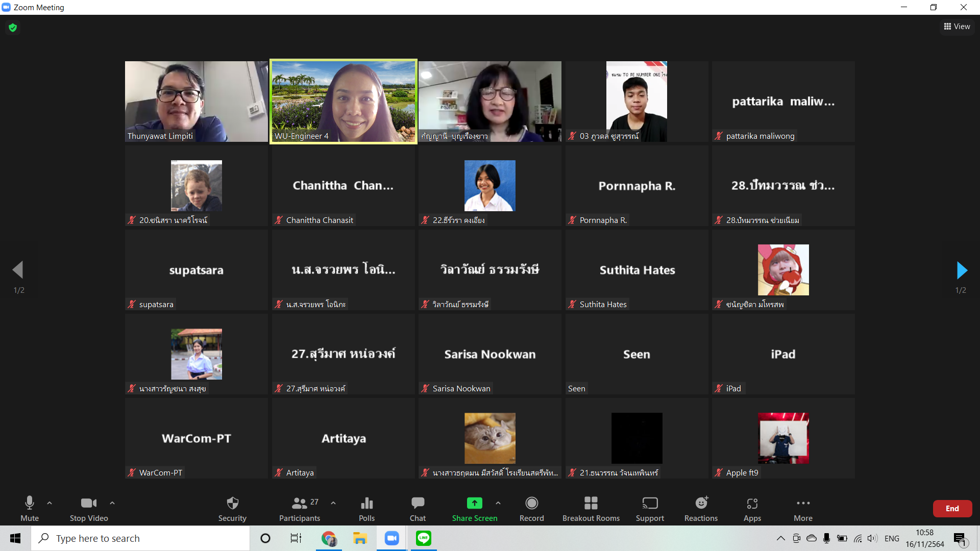Expand audio options arrow next to Mute
Screen dimensions: 980x551
[50, 503]
